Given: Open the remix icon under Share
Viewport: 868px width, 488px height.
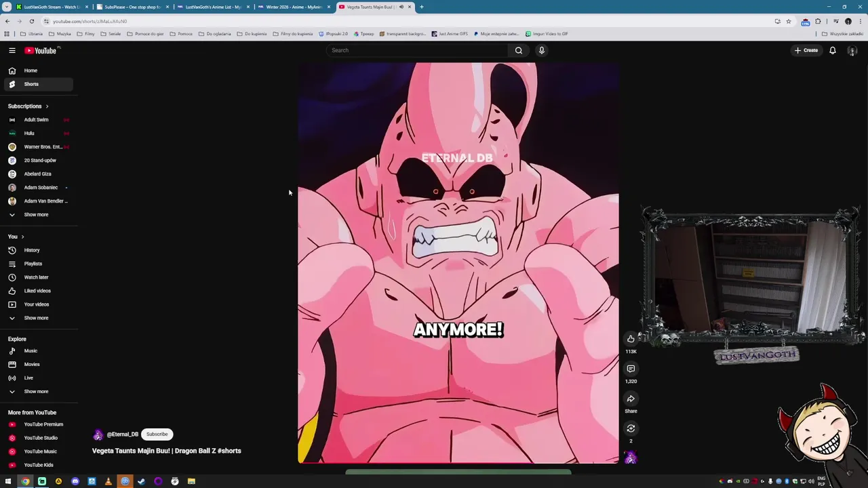Looking at the screenshot, I should (x=631, y=428).
